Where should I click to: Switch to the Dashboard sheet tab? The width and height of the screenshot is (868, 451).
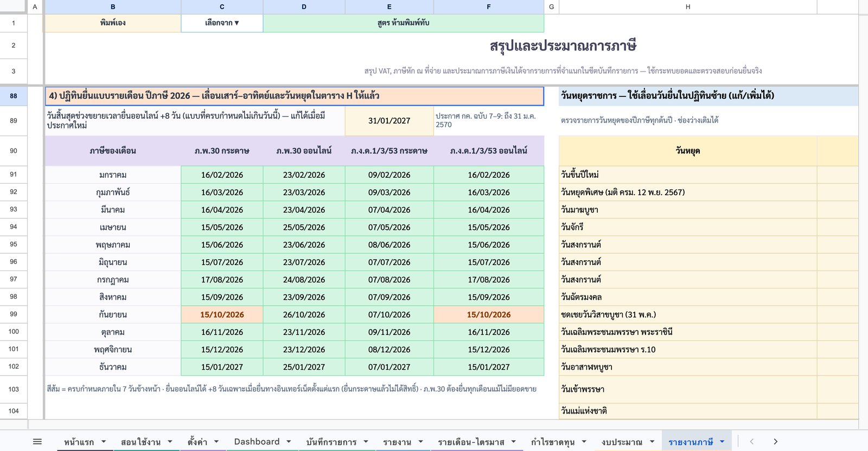(x=257, y=442)
